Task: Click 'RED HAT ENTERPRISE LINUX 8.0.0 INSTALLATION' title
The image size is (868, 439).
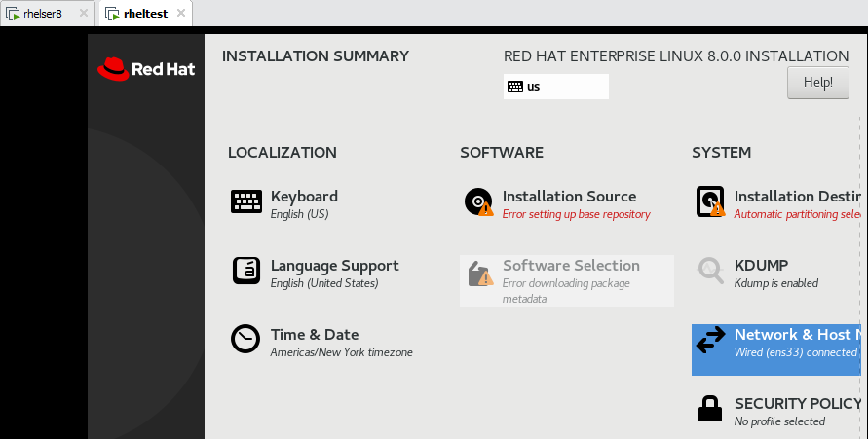Action: pyautogui.click(x=676, y=56)
